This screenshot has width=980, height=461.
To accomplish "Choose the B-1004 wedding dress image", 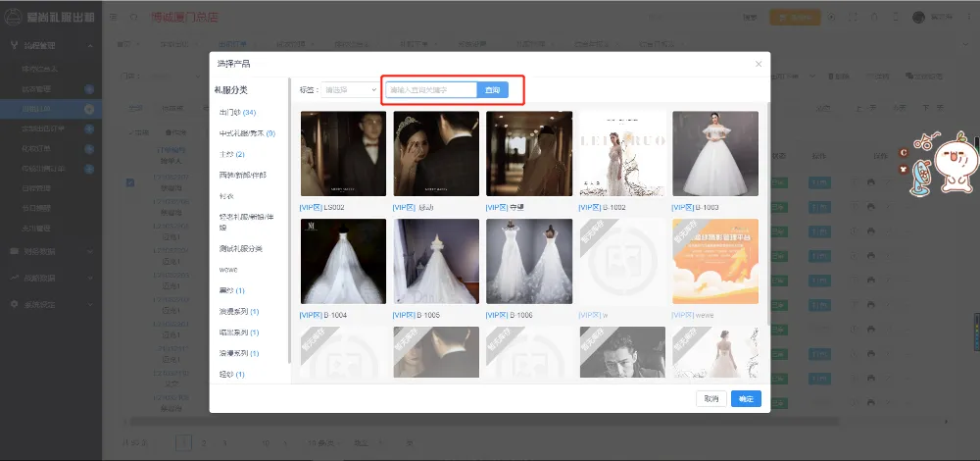I will click(343, 262).
